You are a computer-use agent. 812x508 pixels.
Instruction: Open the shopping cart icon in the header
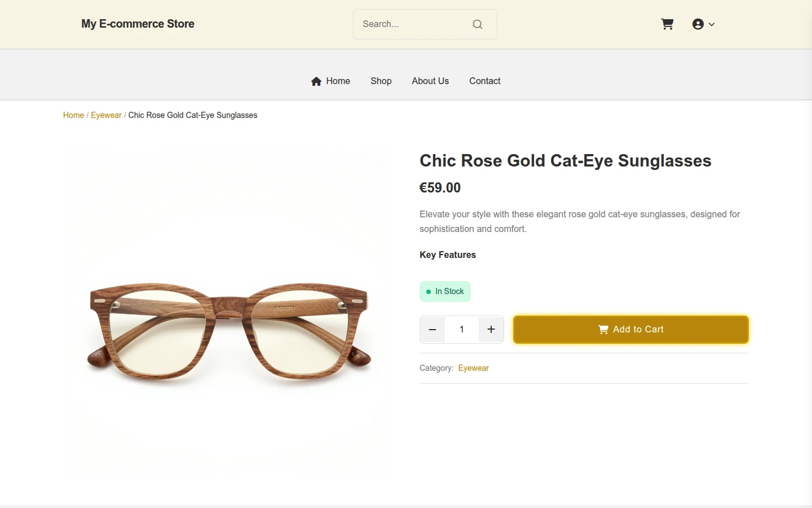pos(667,24)
